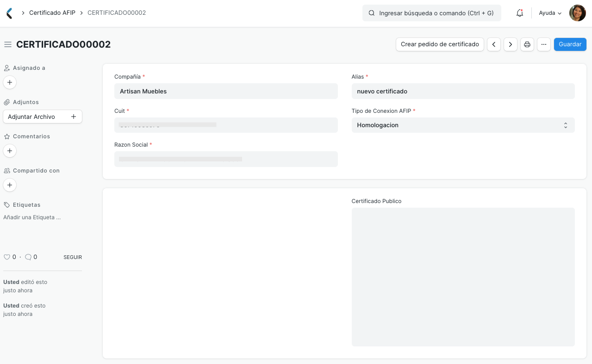592x364 pixels.
Task: Click the Etiquetas heading
Action: click(27, 205)
